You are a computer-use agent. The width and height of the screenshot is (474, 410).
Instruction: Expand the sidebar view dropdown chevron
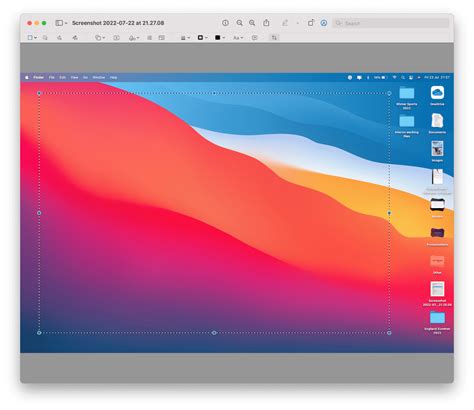(66, 23)
